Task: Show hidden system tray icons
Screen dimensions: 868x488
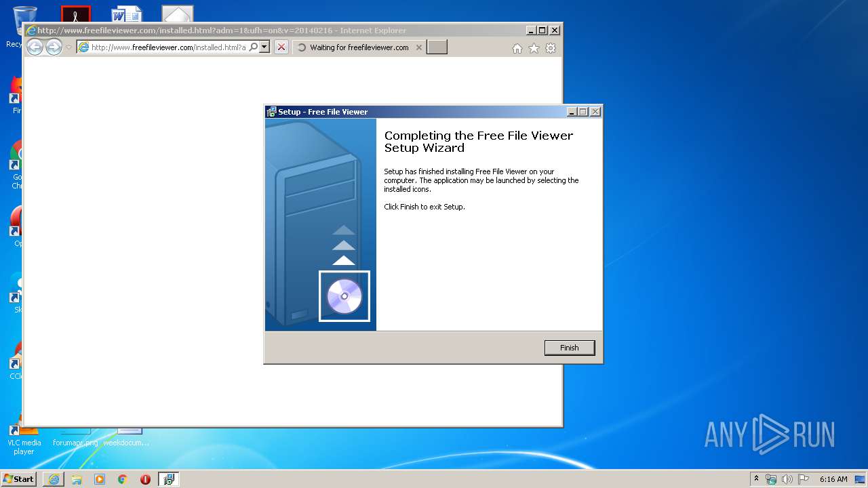Action: click(x=756, y=479)
